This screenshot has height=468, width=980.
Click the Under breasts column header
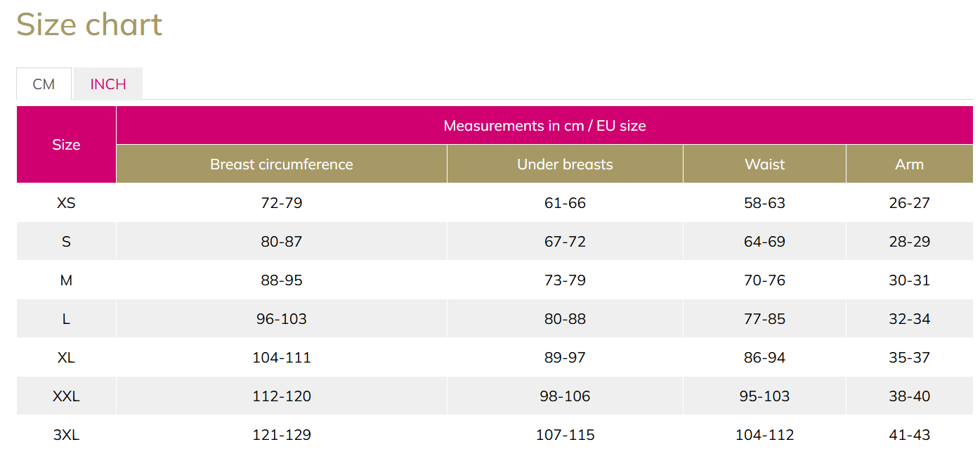(x=565, y=164)
